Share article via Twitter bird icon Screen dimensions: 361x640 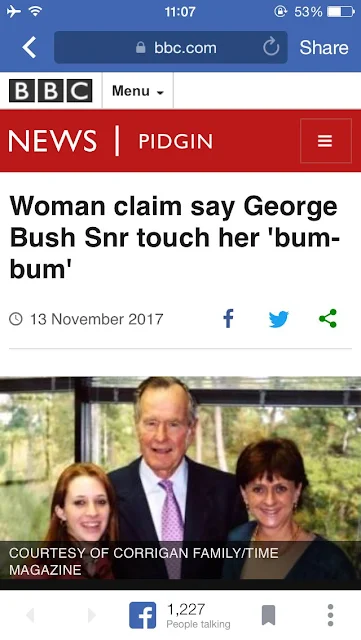279,319
